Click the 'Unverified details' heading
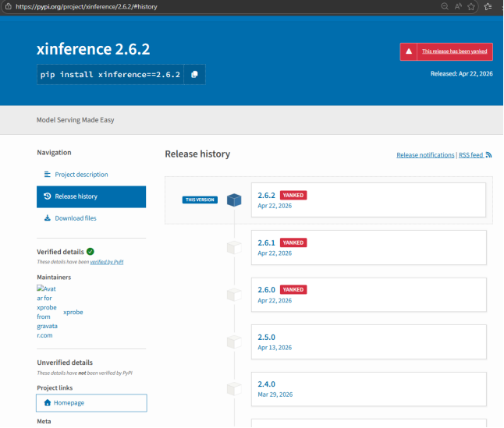504x428 pixels. point(65,363)
